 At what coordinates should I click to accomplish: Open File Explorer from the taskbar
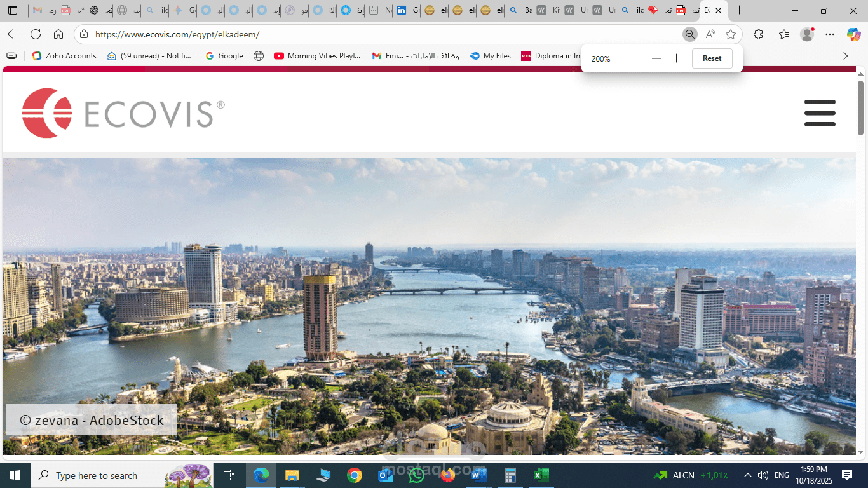(292, 475)
